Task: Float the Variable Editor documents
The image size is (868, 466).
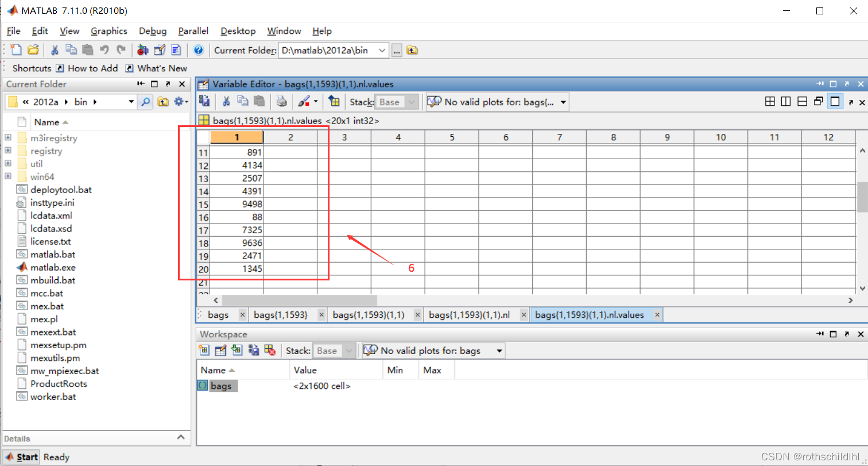Action: [x=819, y=102]
